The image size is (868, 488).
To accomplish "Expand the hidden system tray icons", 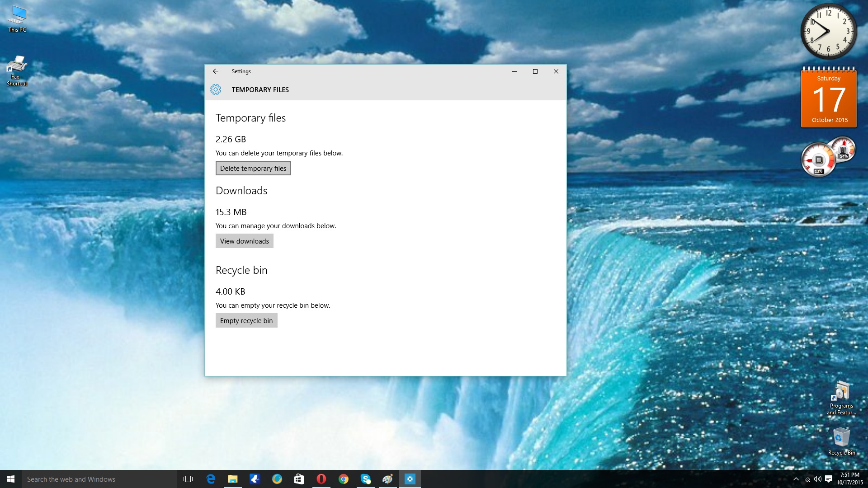I will pos(796,479).
